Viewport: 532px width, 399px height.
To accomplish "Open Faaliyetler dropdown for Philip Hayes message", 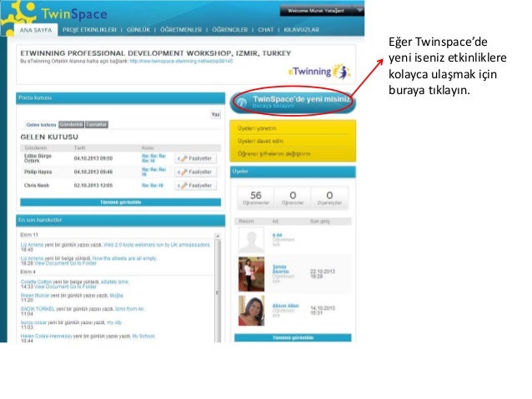I will 196,172.
